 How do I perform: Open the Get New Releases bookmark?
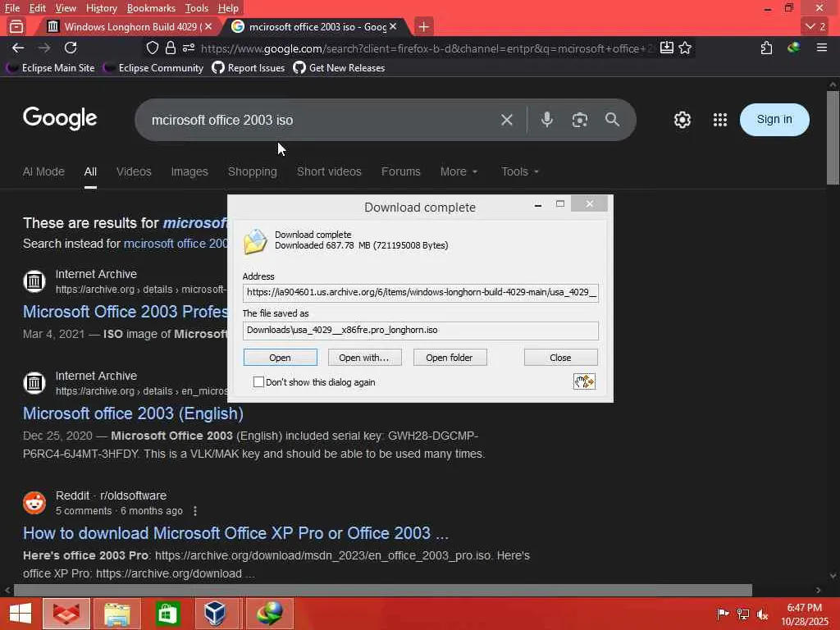pos(339,68)
